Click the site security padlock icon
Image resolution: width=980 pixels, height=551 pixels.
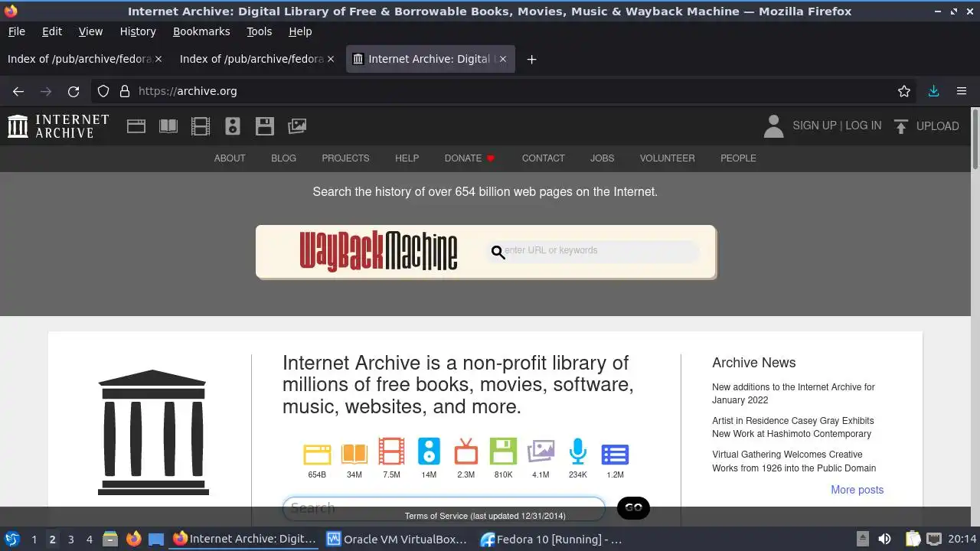pyautogui.click(x=125, y=91)
